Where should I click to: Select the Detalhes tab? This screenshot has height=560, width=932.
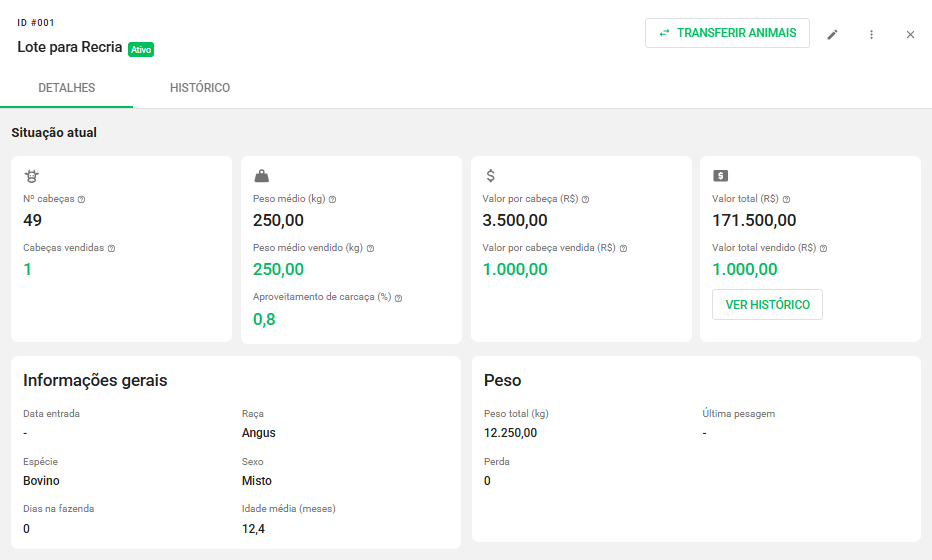[x=67, y=88]
